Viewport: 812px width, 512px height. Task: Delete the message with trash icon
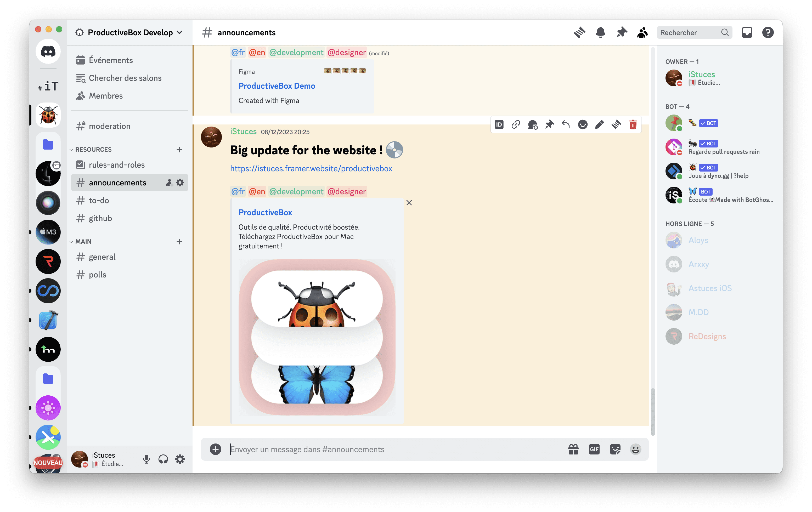click(x=633, y=125)
